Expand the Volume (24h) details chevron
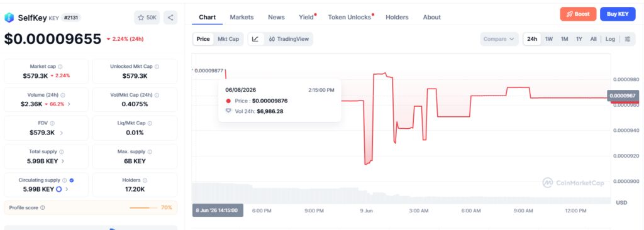Screen dimensions: 644x230 (69, 104)
